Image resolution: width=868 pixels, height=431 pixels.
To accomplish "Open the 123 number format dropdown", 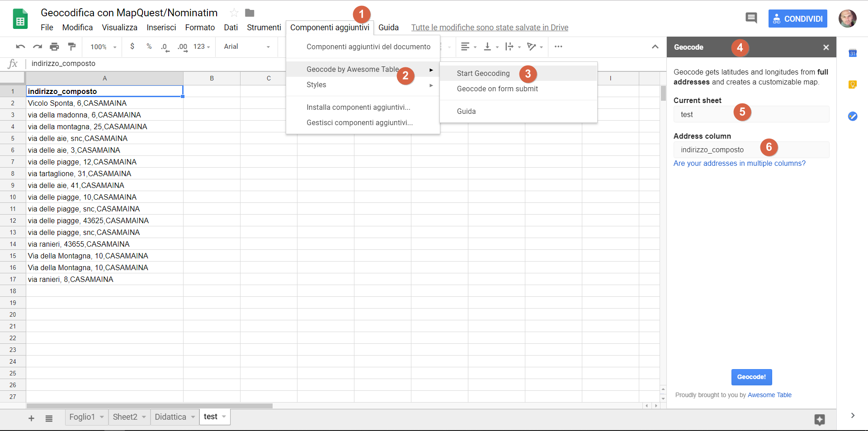I will point(202,47).
